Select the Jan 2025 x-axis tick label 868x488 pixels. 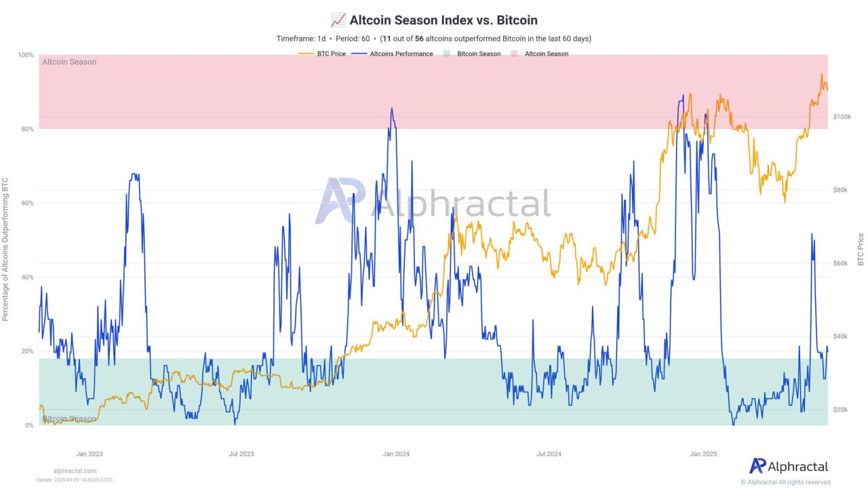[703, 453]
